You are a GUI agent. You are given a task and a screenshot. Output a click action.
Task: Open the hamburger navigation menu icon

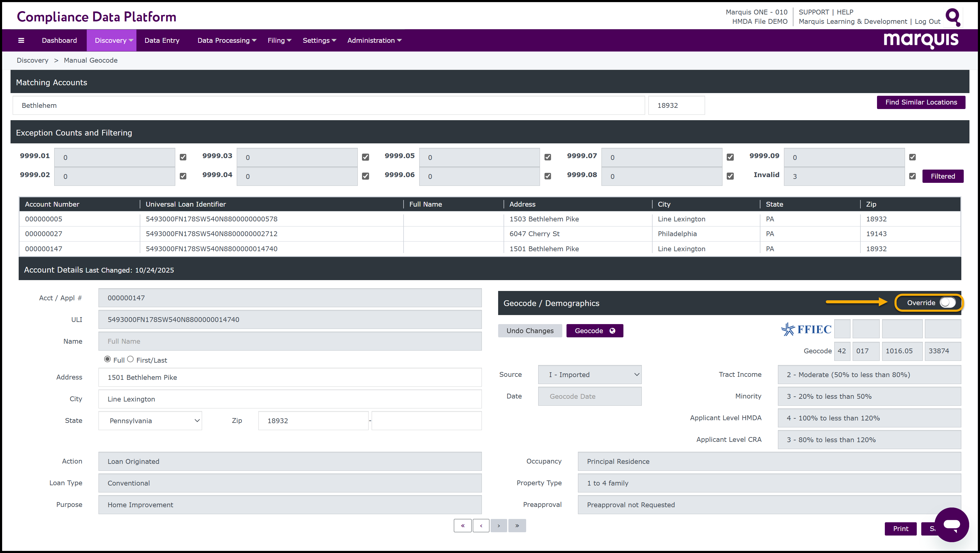21,40
